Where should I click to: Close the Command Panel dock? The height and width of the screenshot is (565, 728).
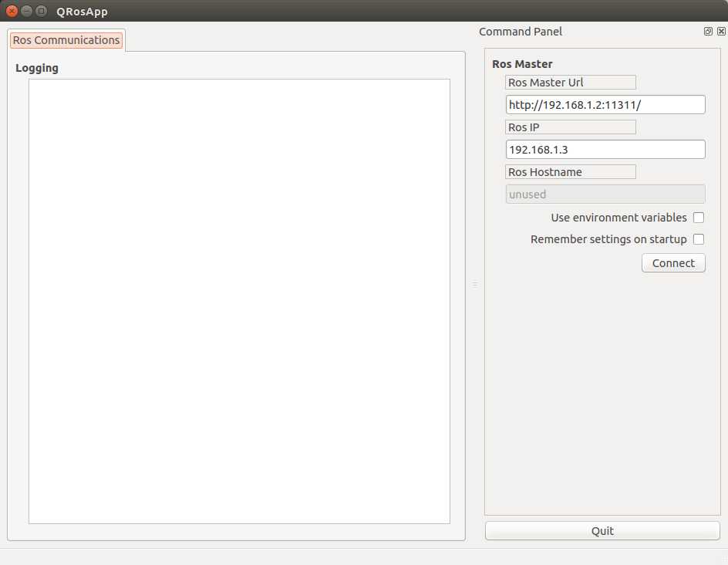[x=721, y=32]
